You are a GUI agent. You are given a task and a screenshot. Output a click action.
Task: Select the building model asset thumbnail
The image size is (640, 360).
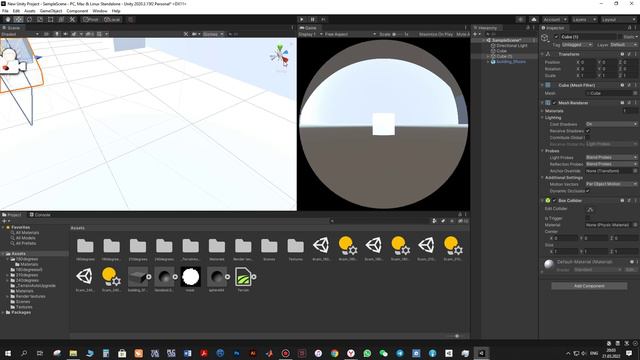coord(138,277)
